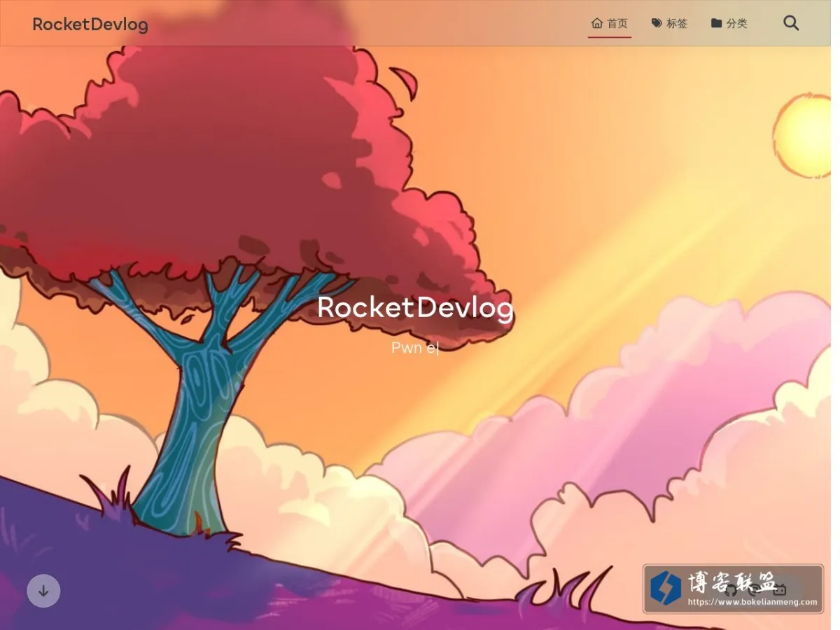Open the 标签 tags page

coord(669,23)
